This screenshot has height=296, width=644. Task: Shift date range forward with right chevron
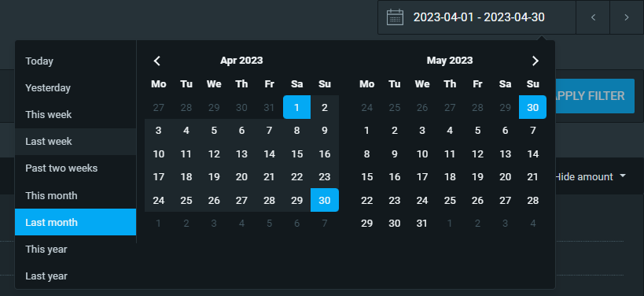tap(627, 17)
